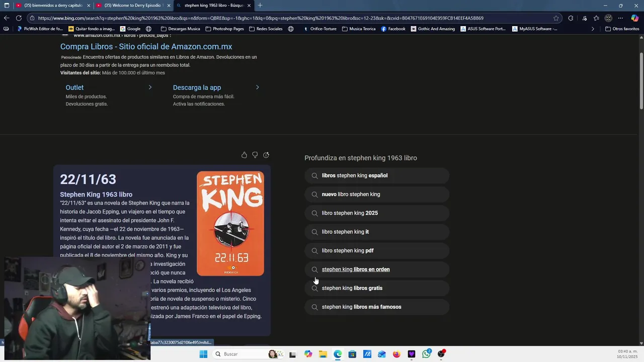Click the chevron next to Descarga la app

pyautogui.click(x=257, y=87)
